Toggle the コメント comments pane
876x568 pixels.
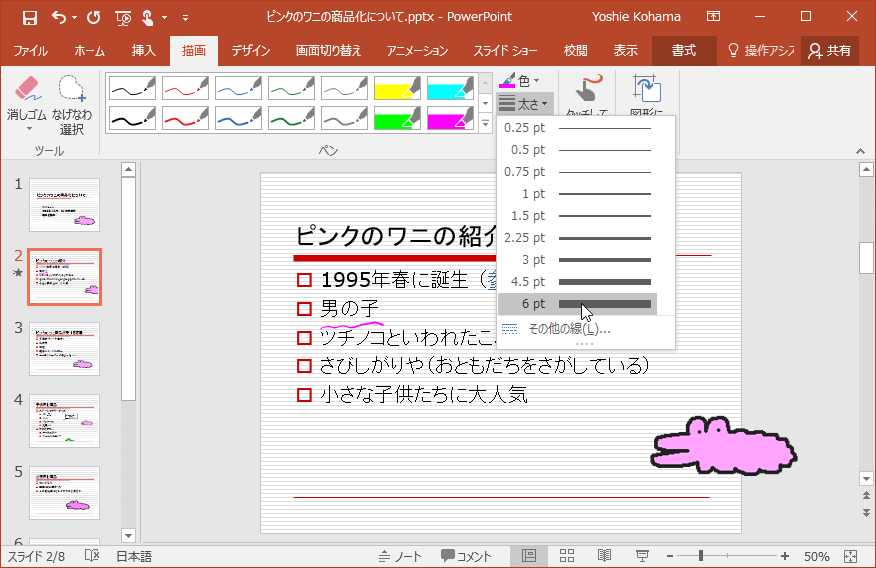click(x=466, y=556)
